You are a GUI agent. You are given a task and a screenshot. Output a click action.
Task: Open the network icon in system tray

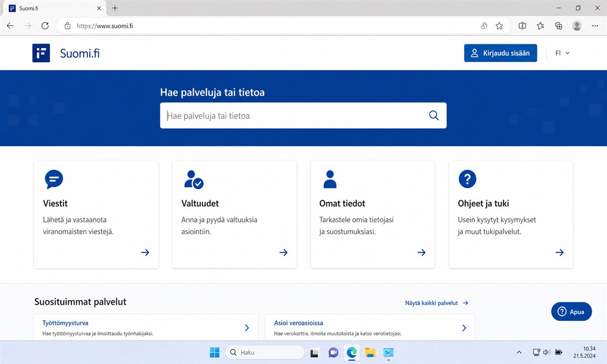pyautogui.click(x=537, y=352)
